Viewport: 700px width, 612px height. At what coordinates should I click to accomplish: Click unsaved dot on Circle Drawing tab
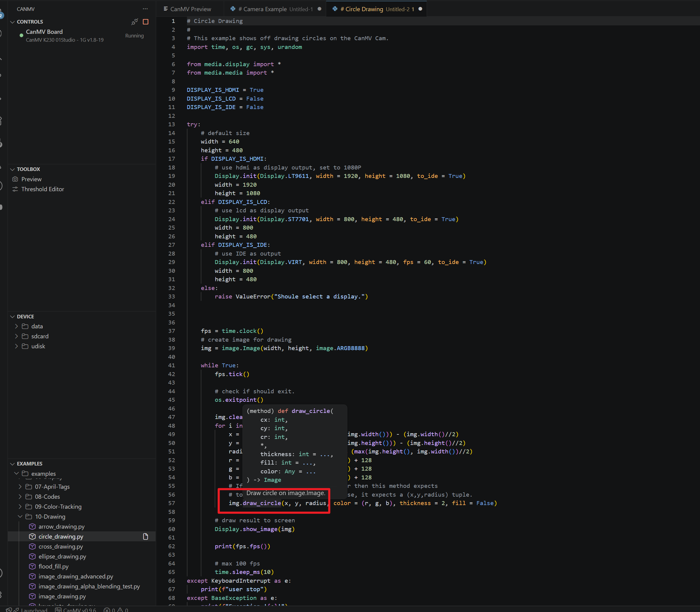[x=420, y=9]
